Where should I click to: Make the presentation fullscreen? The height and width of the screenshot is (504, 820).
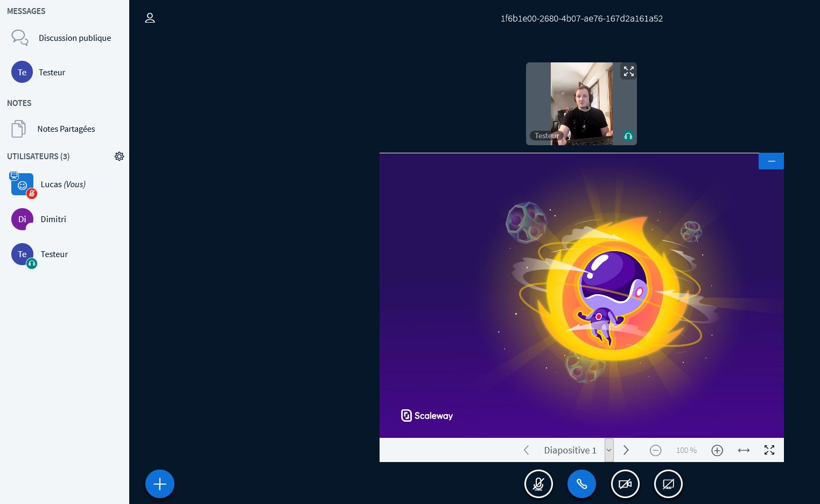tap(769, 450)
